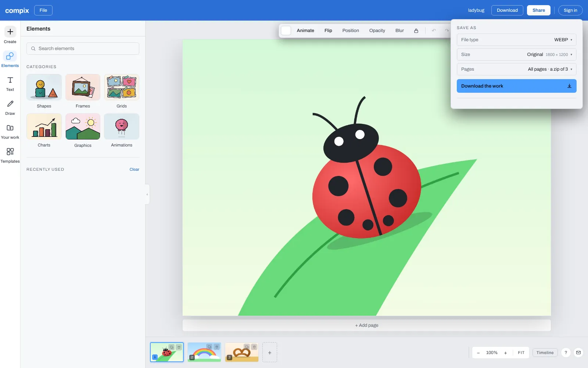
Task: Open the Blur control
Action: coord(399,31)
